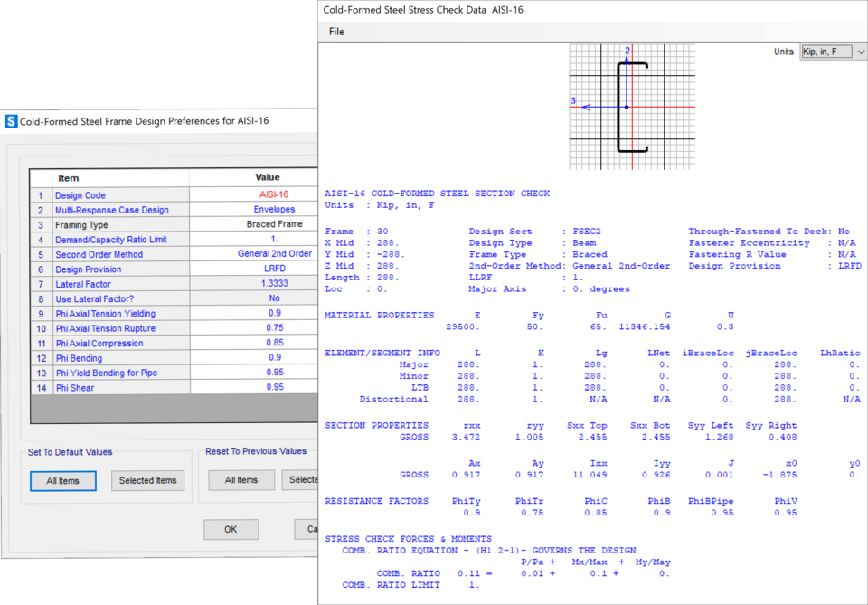Click the axis 3 label in section diagram

point(573,100)
